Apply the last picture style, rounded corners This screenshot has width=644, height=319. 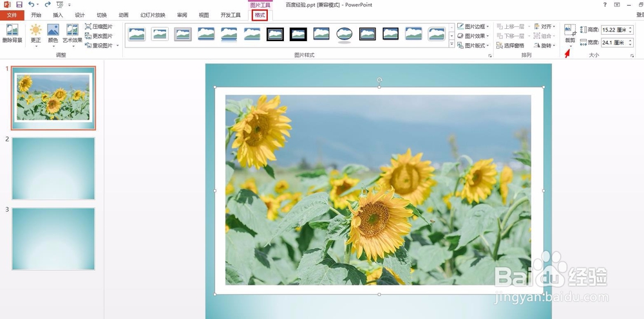(436, 34)
